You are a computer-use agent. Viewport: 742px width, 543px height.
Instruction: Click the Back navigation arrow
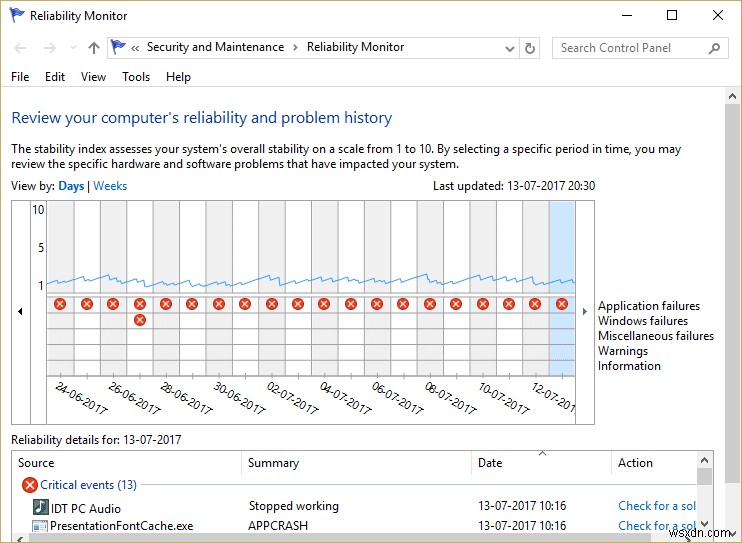coord(21,48)
